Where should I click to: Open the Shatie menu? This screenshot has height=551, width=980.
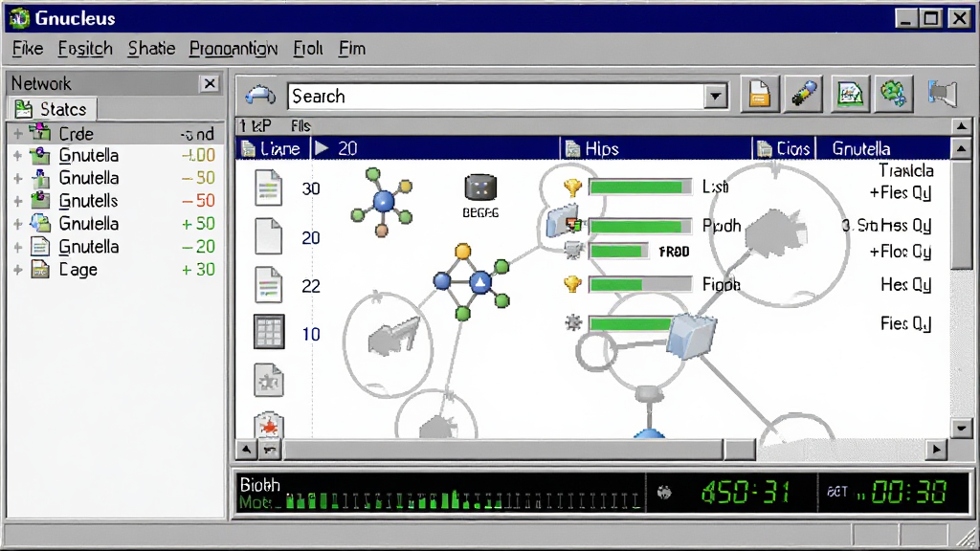151,49
